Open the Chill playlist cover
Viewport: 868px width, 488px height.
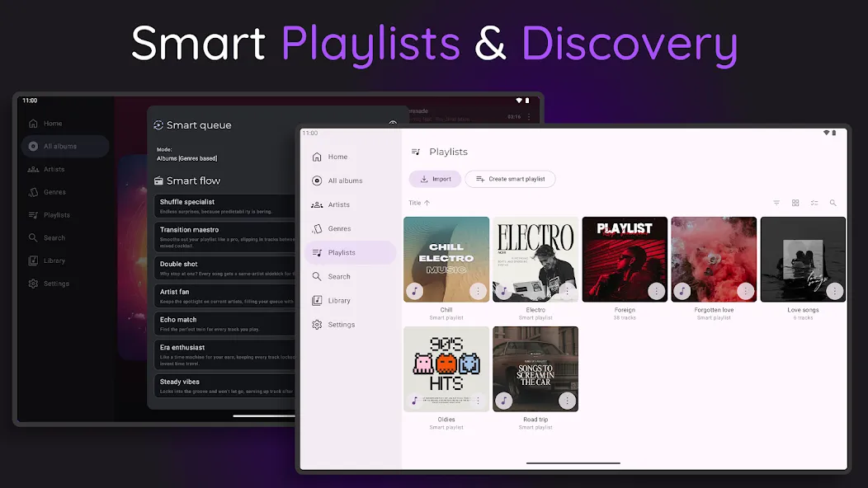click(x=446, y=259)
